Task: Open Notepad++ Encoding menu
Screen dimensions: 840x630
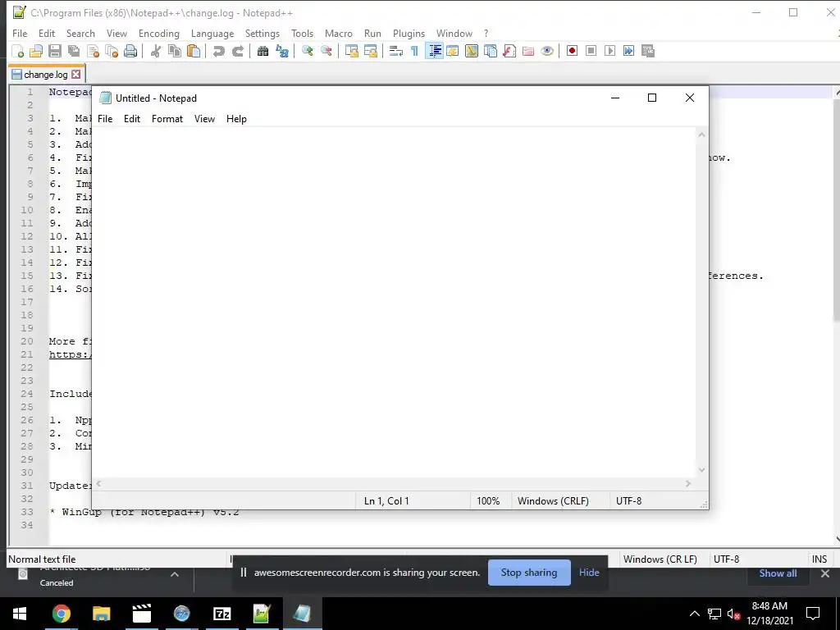Action: pos(158,33)
